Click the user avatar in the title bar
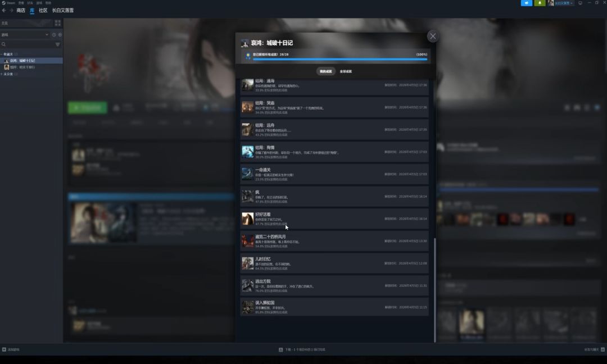This screenshot has height=364, width=607. (x=550, y=3)
